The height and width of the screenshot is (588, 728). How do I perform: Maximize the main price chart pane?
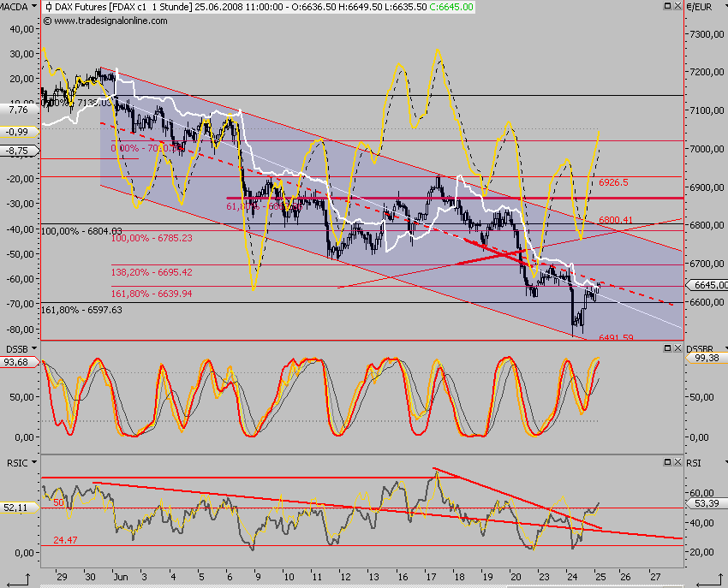(x=668, y=6)
